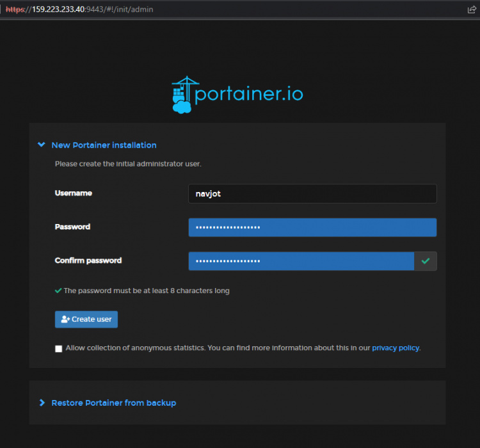Select the Confirm password input field
The height and width of the screenshot is (448, 480).
click(x=301, y=261)
